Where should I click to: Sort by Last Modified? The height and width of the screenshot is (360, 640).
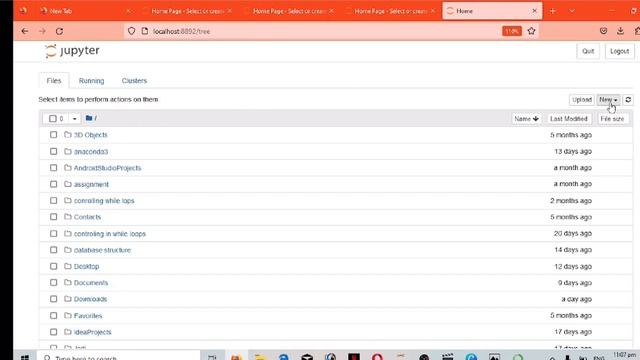click(569, 119)
